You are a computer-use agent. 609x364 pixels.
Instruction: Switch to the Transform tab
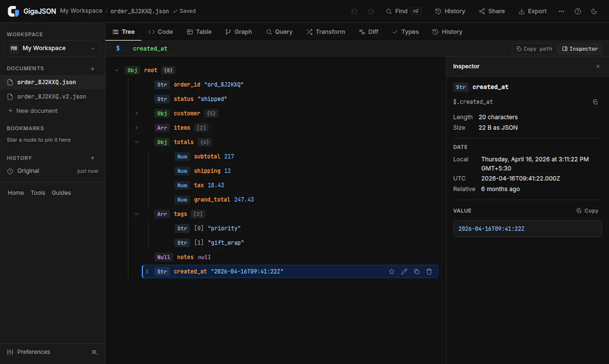pyautogui.click(x=326, y=32)
